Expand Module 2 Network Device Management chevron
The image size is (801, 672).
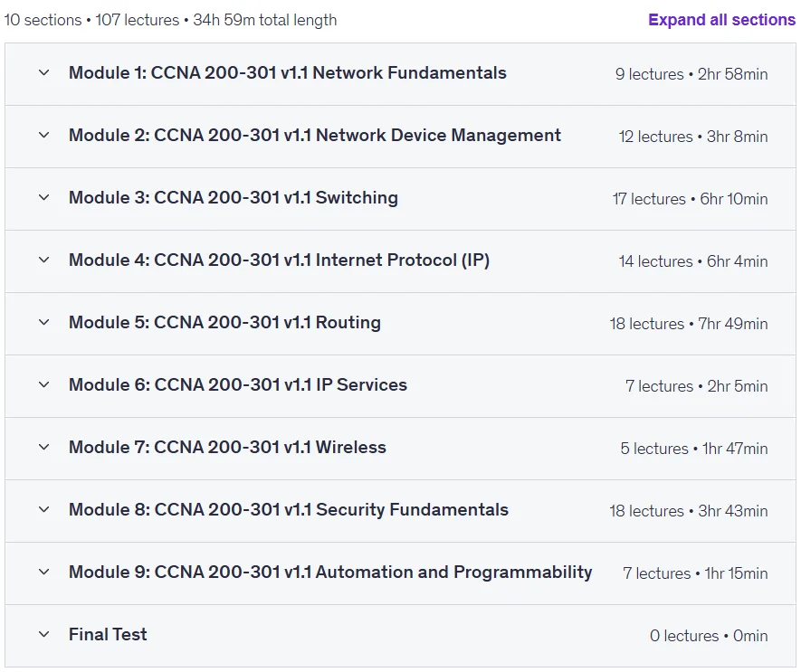click(44, 136)
